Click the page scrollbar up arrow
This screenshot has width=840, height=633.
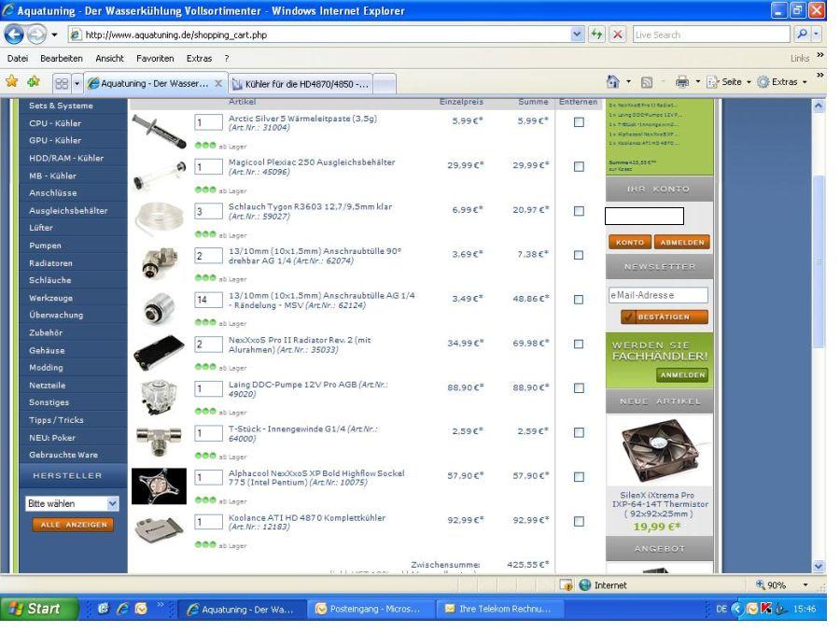coord(819,106)
